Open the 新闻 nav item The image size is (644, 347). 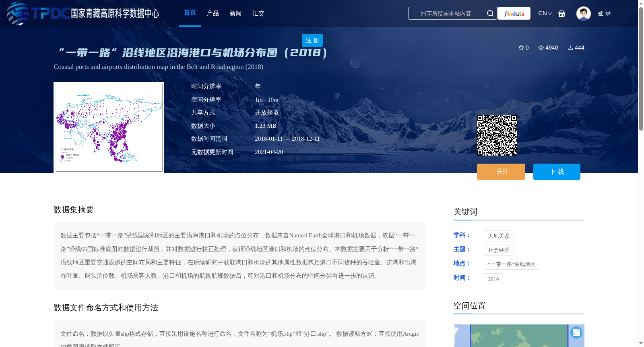coord(235,13)
